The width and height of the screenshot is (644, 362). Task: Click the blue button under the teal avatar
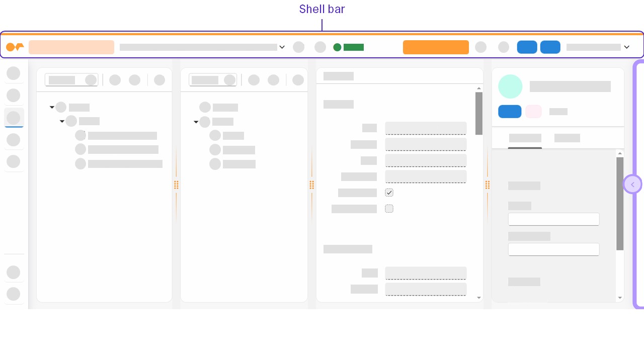[510, 111]
